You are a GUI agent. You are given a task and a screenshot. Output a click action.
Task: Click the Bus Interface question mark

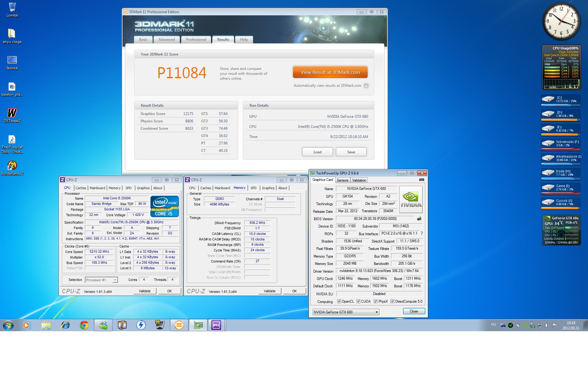coord(422,233)
